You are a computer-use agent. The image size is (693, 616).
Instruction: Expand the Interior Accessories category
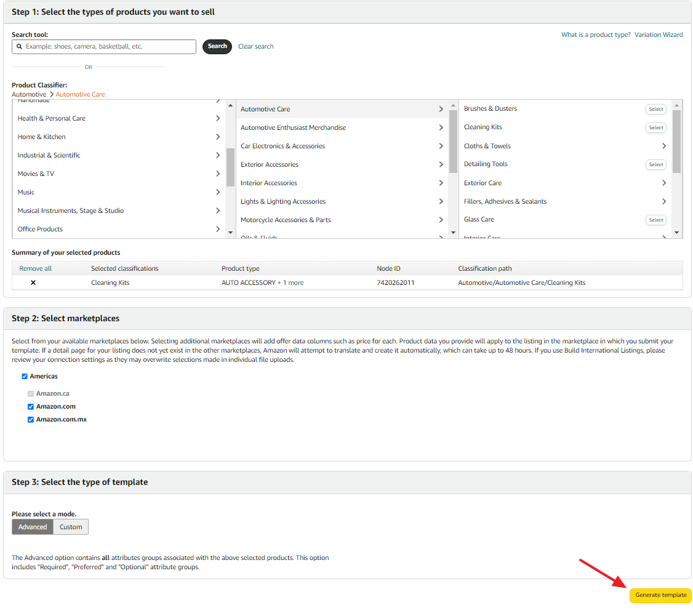(x=441, y=183)
